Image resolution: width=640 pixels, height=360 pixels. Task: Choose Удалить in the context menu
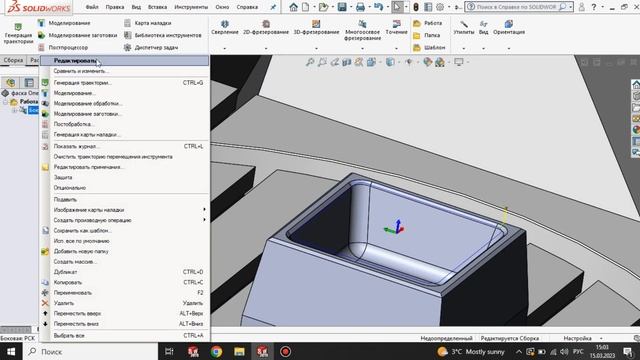124,303
